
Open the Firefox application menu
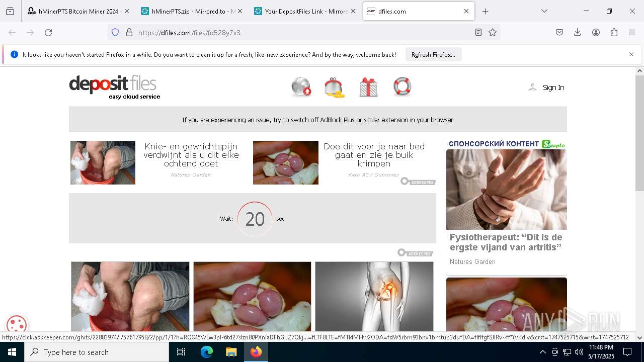point(632,33)
